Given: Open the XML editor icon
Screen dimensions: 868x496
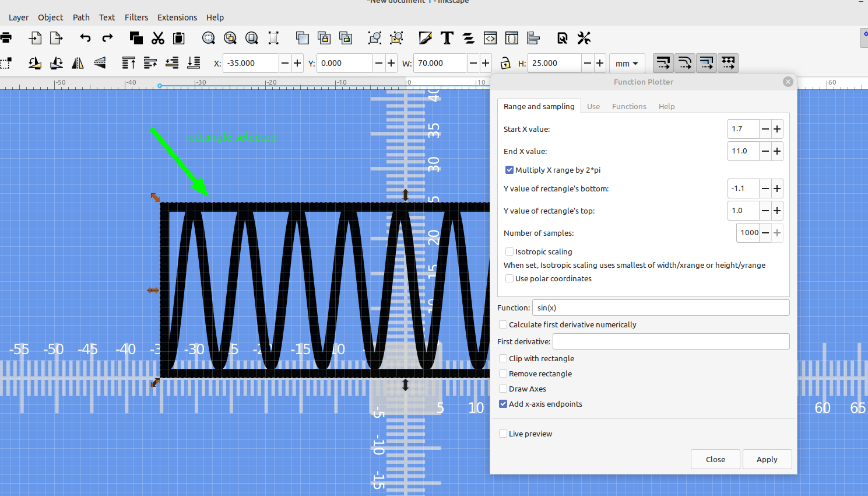Looking at the screenshot, I should [x=490, y=38].
